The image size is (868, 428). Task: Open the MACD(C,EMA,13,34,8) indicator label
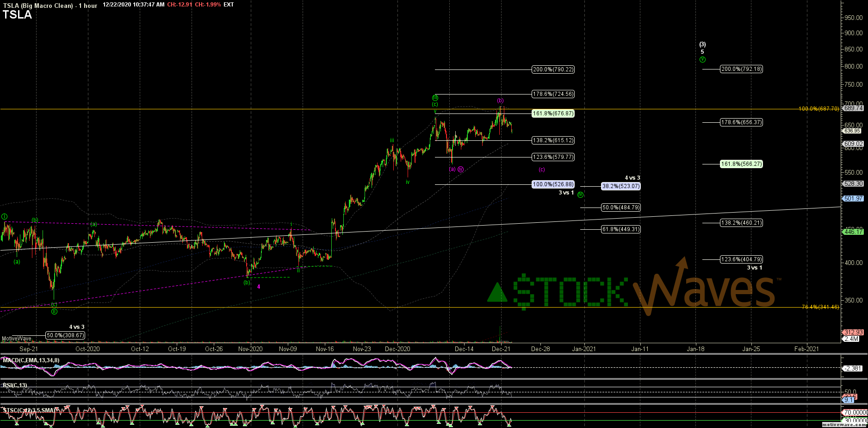pos(31,360)
